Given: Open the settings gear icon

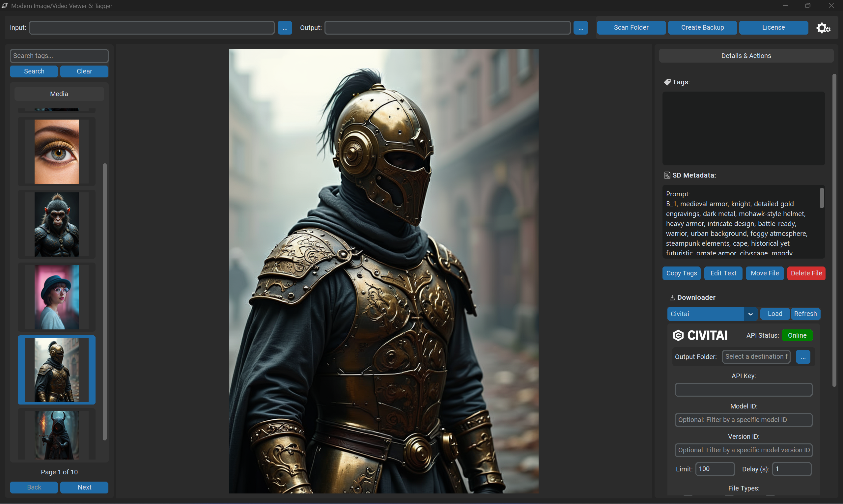Looking at the screenshot, I should 823,28.
